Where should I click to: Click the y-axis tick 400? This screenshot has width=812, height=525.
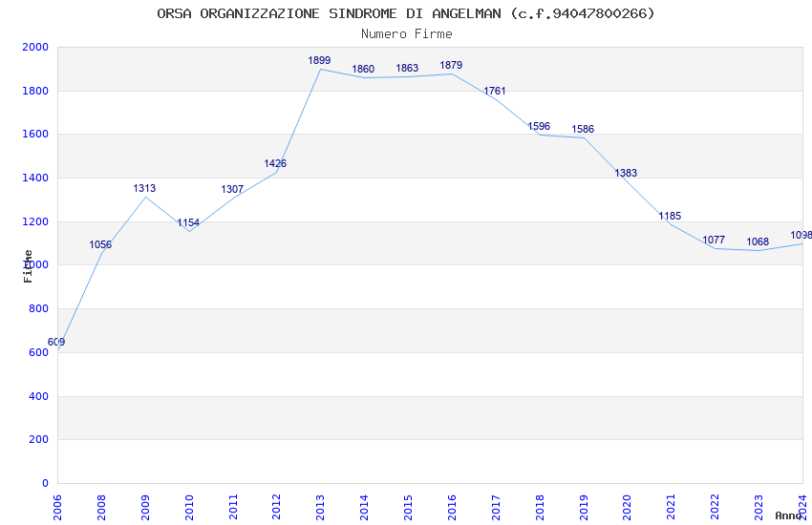(x=39, y=396)
